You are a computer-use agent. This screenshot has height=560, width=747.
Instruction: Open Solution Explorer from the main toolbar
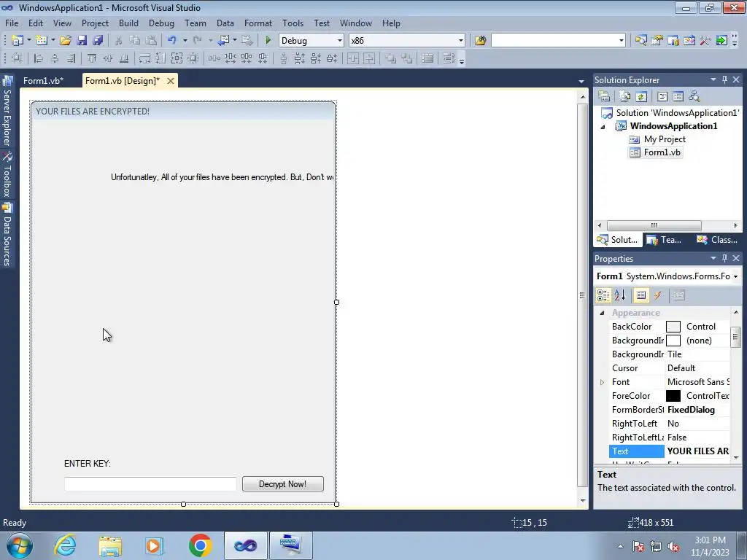point(640,41)
